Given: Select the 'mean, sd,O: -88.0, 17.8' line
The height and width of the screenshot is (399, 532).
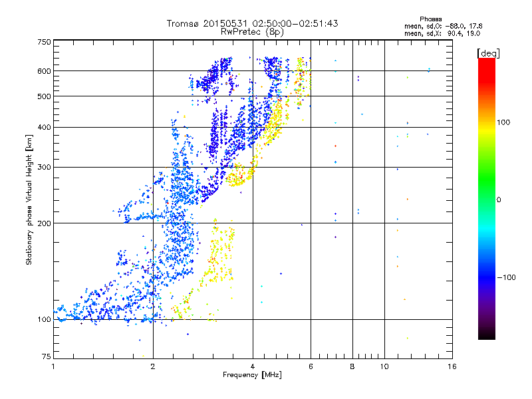Looking at the screenshot, I should [443, 26].
